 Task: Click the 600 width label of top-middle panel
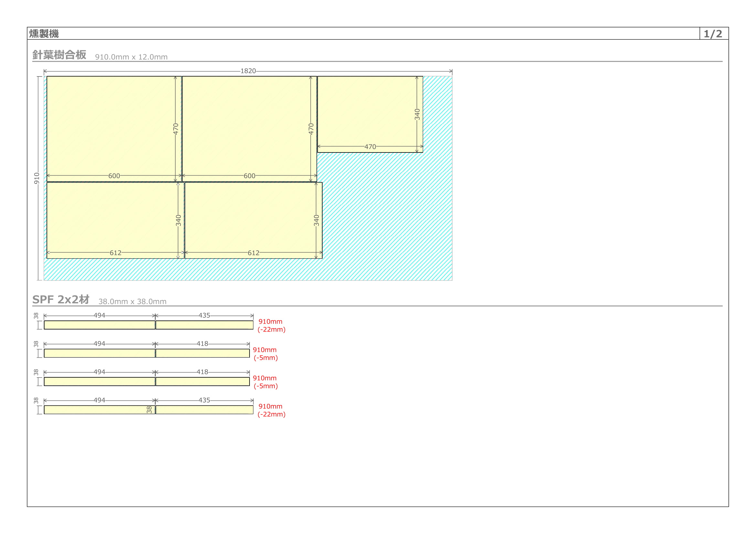249,176
